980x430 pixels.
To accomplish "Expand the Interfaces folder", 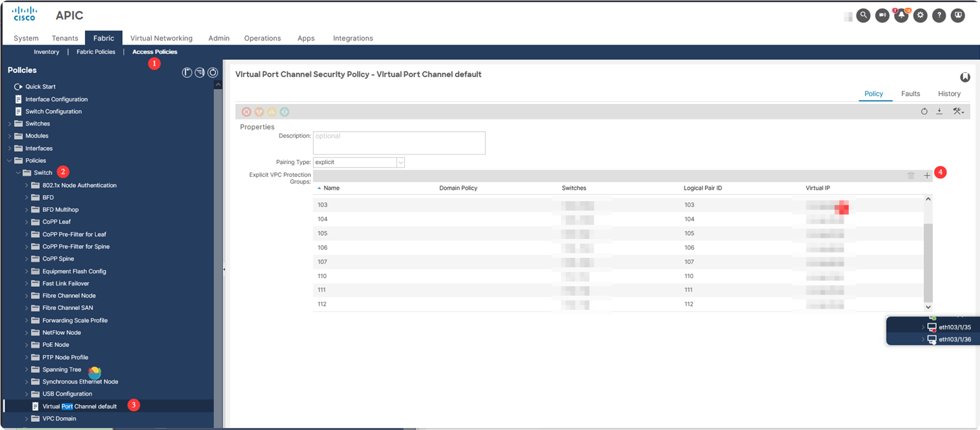I will pyautogui.click(x=9, y=149).
